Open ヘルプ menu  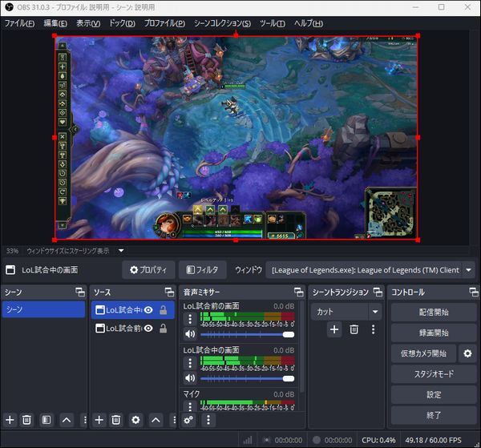309,23
